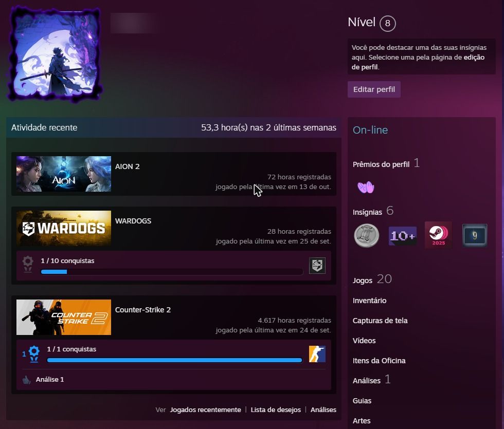Click the silver coin badge icon
Screen dimensions: 504x429
pyautogui.click(x=366, y=236)
